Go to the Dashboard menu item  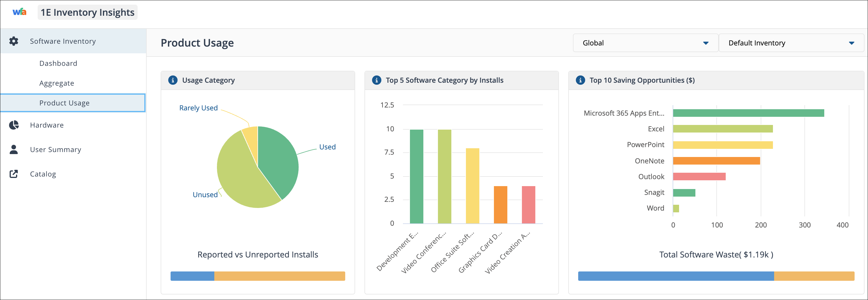point(58,63)
